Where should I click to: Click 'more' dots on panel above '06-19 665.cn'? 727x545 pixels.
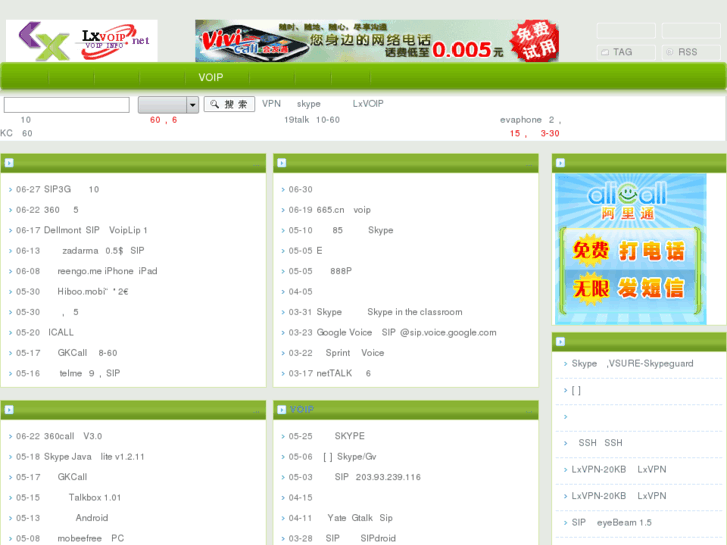[x=529, y=165]
